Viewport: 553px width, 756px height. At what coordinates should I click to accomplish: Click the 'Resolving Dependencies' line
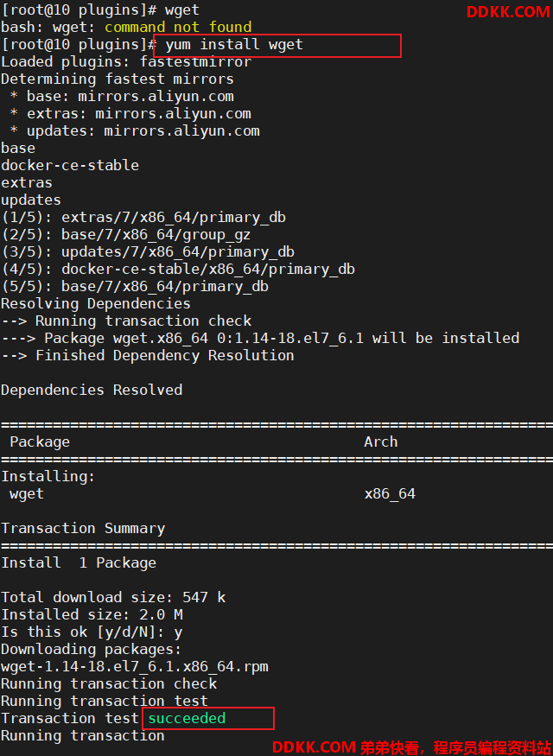[96, 304]
